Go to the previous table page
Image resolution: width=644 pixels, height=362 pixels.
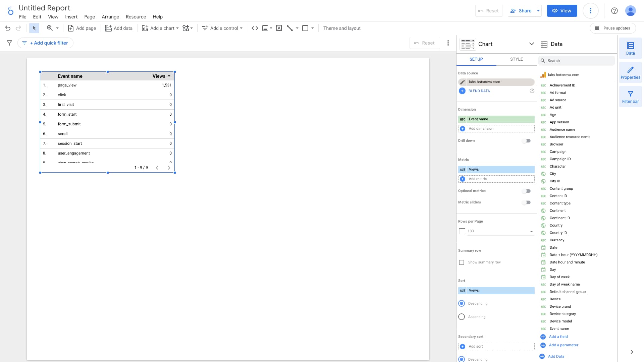pyautogui.click(x=157, y=168)
